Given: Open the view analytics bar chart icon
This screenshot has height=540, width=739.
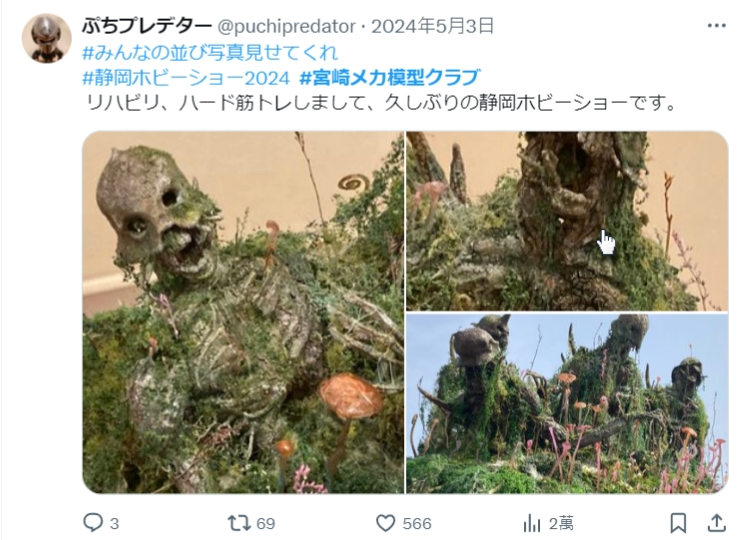Looking at the screenshot, I should (532, 523).
